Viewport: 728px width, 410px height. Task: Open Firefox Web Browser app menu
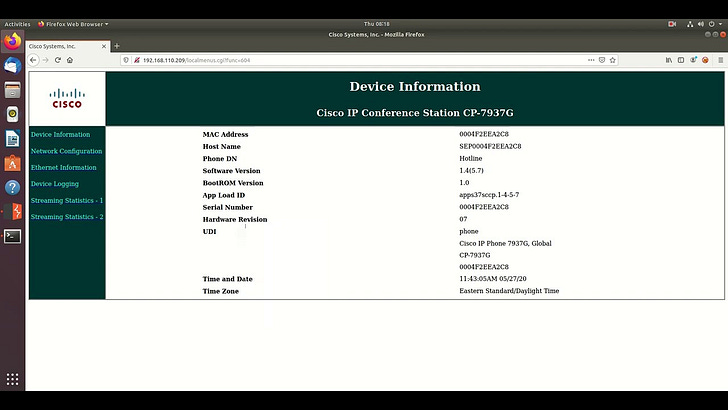[73, 24]
